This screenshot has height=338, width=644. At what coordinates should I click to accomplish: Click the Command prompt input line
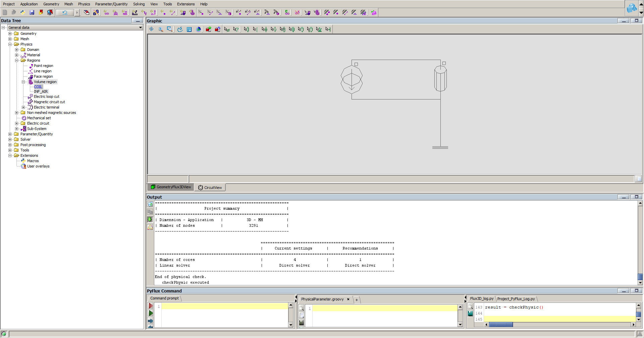click(224, 306)
